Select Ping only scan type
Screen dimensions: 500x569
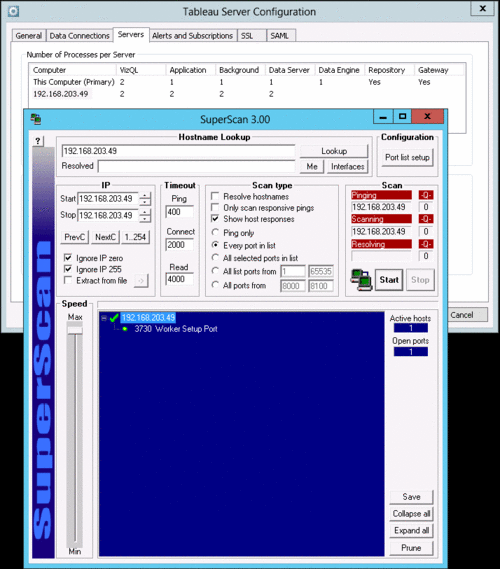(x=215, y=232)
